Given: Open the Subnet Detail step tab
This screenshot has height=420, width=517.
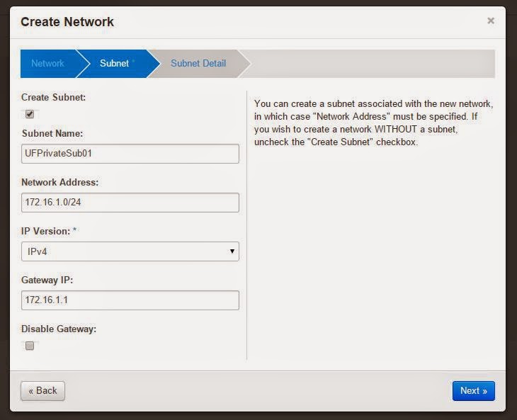Looking at the screenshot, I should (x=198, y=63).
